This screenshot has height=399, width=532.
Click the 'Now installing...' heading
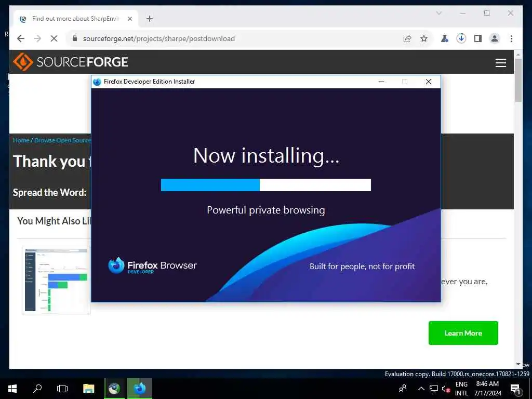[x=266, y=156]
